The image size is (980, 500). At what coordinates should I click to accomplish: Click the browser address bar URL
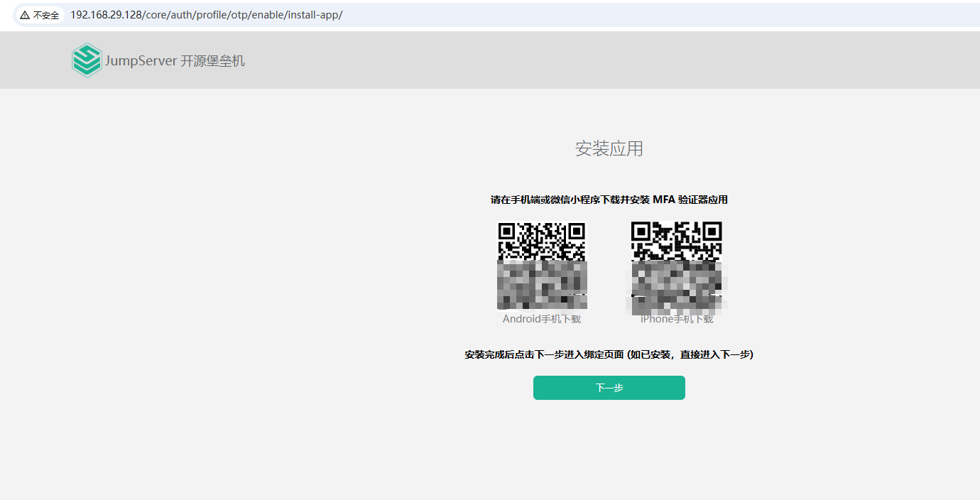click(206, 15)
